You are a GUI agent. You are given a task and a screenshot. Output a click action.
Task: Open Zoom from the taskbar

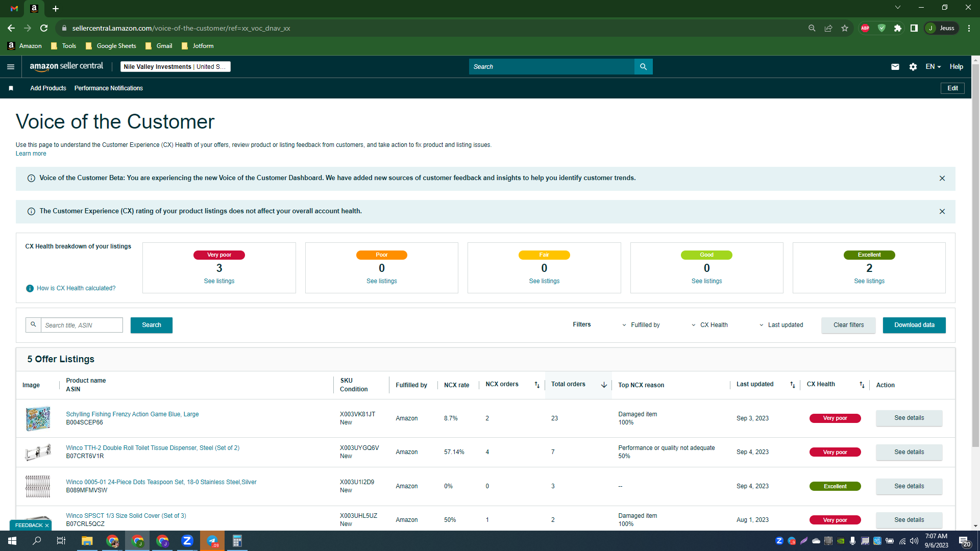pyautogui.click(x=187, y=541)
